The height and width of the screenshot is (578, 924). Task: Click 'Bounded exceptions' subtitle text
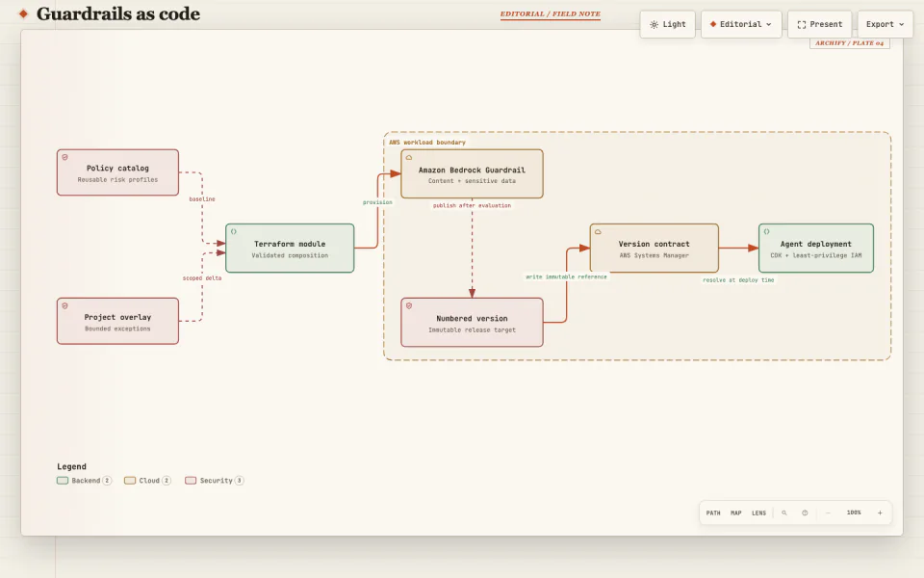point(117,329)
